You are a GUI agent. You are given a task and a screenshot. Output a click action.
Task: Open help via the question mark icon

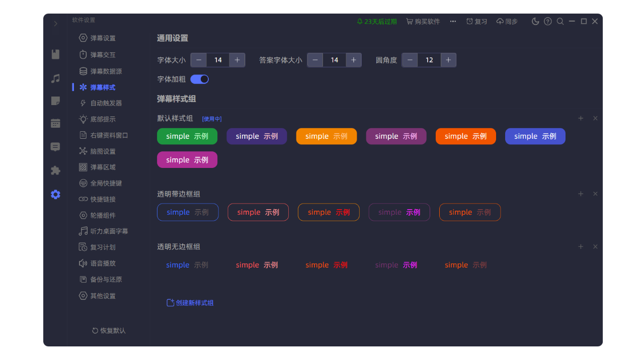click(x=547, y=21)
